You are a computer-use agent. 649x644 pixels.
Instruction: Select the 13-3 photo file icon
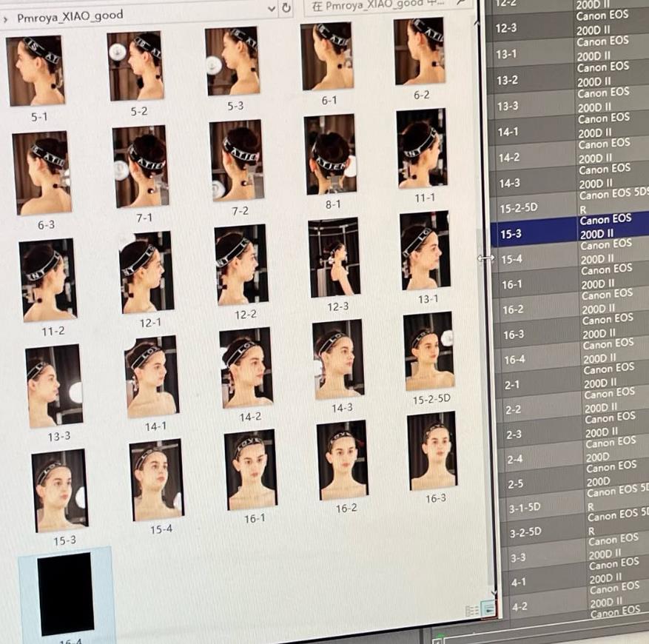(54, 385)
